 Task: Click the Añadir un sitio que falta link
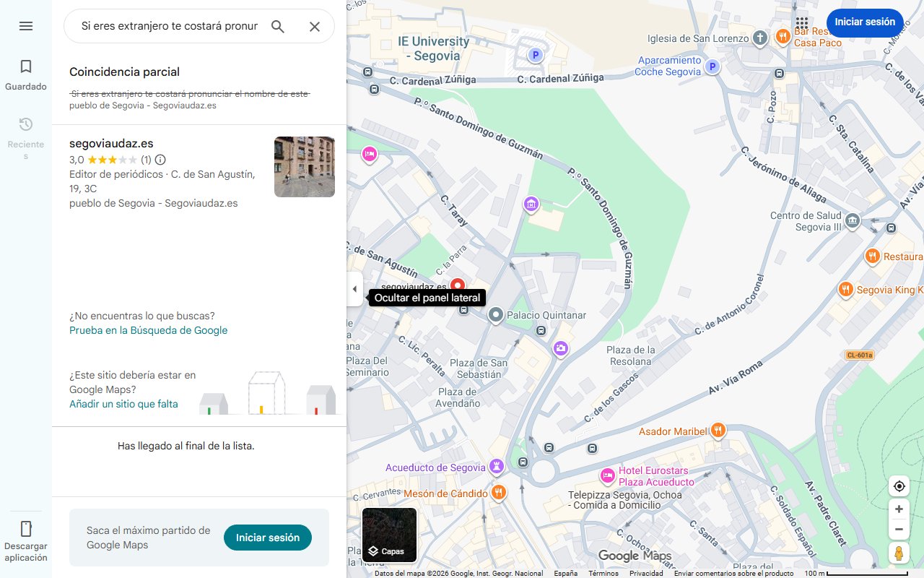point(123,404)
